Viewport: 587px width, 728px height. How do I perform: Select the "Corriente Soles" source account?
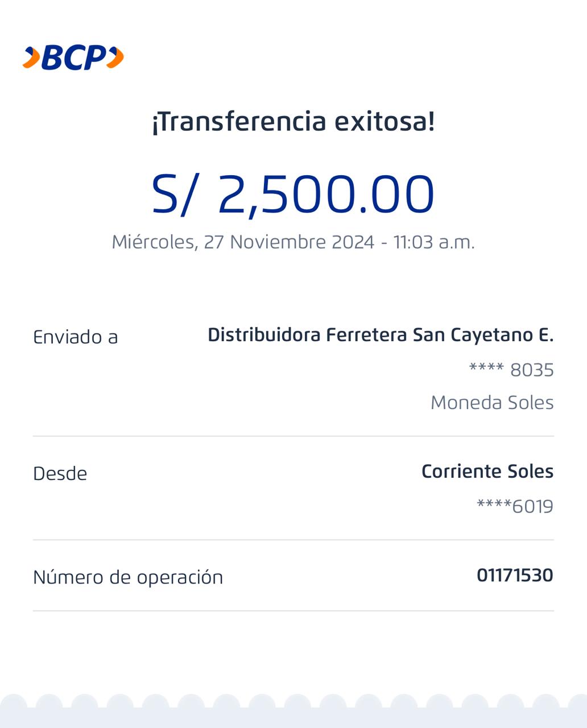coord(487,471)
